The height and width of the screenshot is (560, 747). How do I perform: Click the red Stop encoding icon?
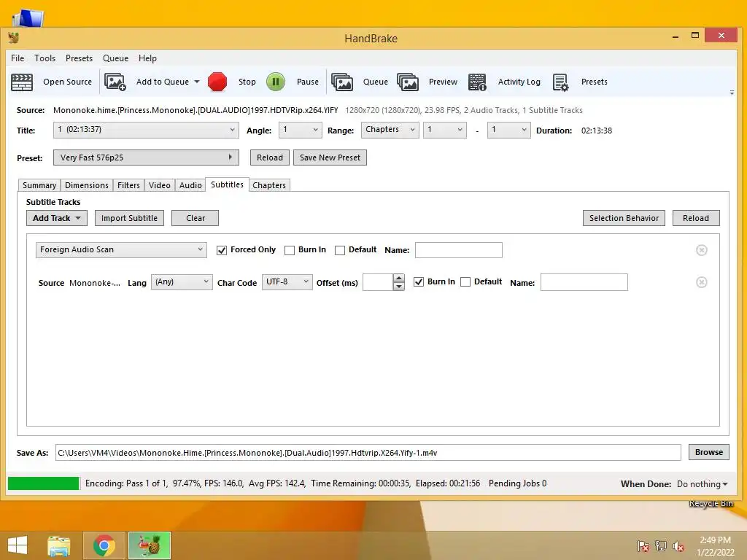tap(217, 82)
